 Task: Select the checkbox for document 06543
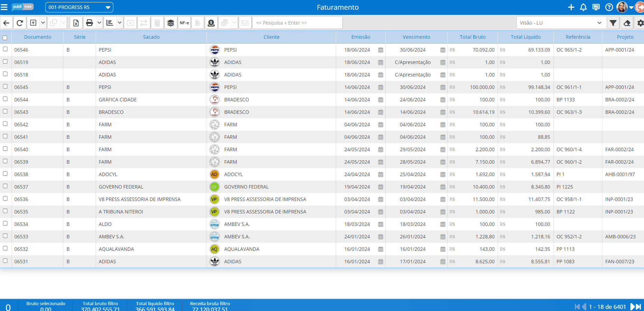pos(5,111)
